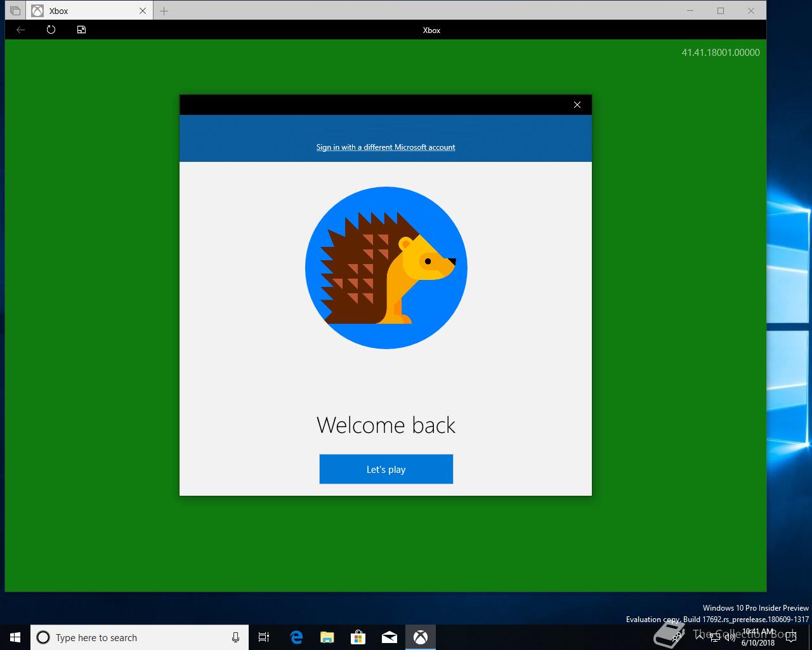The width and height of the screenshot is (812, 650).
Task: Click the Xbox icon in the taskbar
Action: click(x=421, y=637)
